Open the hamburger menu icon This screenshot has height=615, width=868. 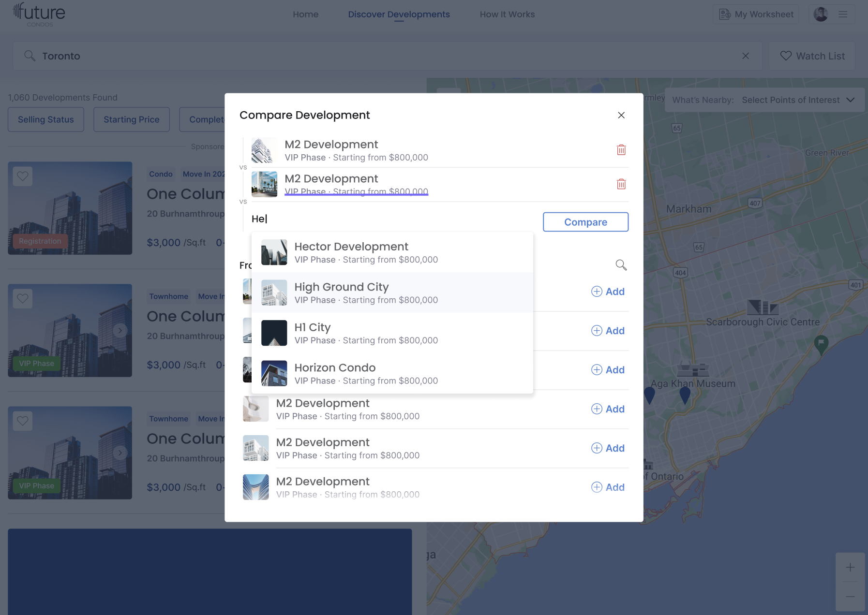(x=843, y=15)
